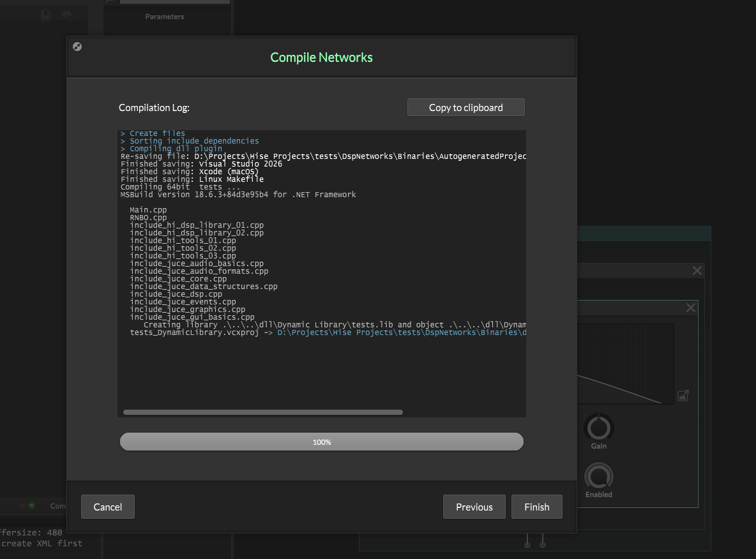
Task: Finish the compile wizard
Action: point(536,507)
